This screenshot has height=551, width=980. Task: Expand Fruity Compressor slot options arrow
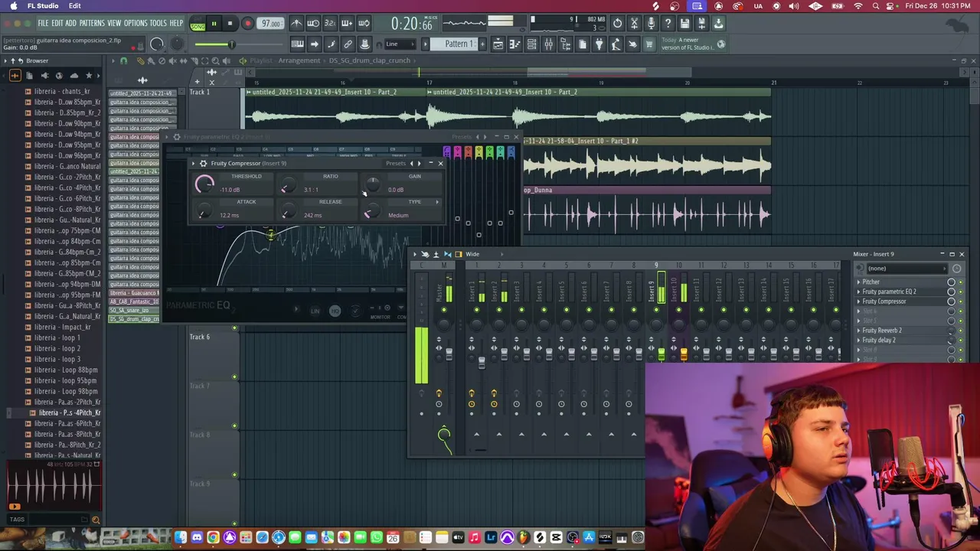click(x=858, y=302)
